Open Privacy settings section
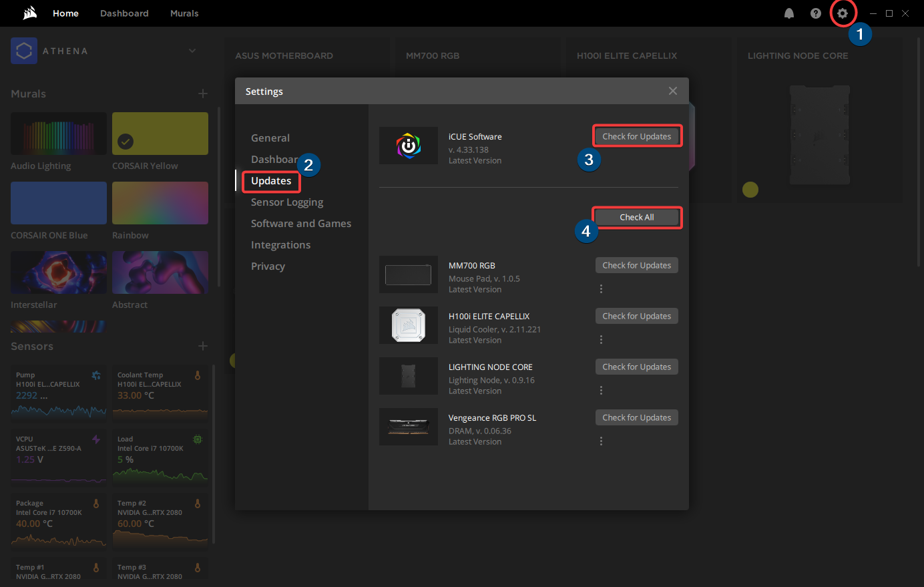The height and width of the screenshot is (587, 924). [268, 266]
